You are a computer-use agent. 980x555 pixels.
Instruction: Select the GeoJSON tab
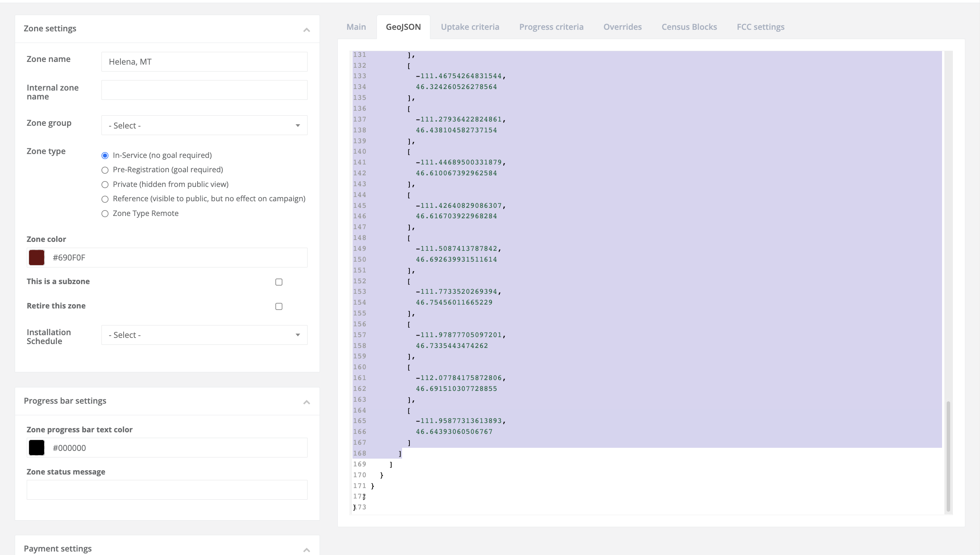[403, 27]
